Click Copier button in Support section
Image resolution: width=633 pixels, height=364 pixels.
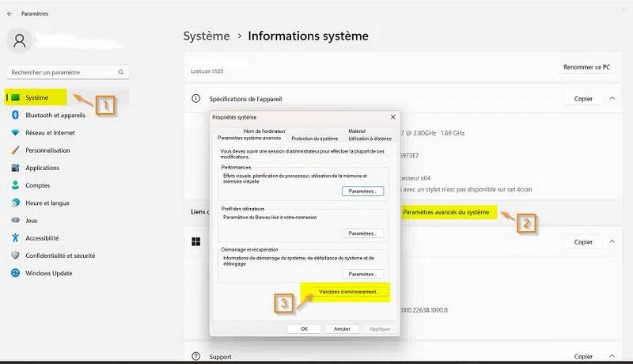coord(583,356)
